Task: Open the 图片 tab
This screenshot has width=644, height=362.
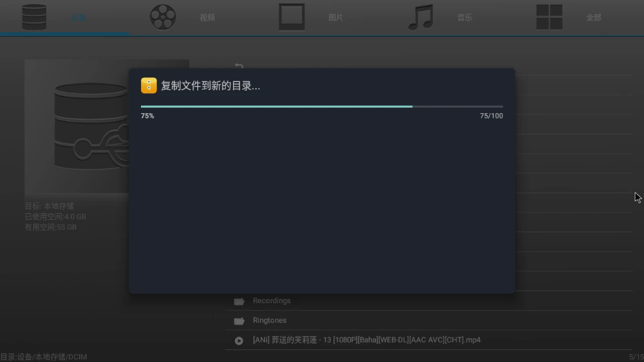Action: click(336, 18)
